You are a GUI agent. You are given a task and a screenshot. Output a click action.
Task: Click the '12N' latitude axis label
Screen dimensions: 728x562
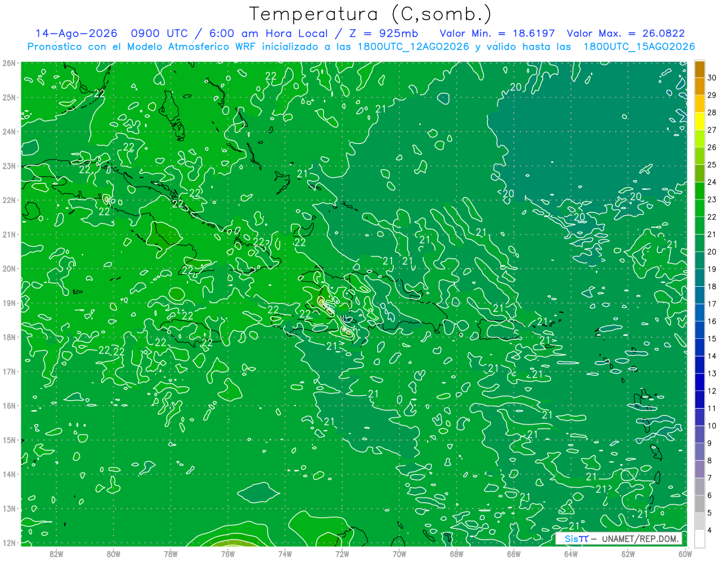click(8, 543)
